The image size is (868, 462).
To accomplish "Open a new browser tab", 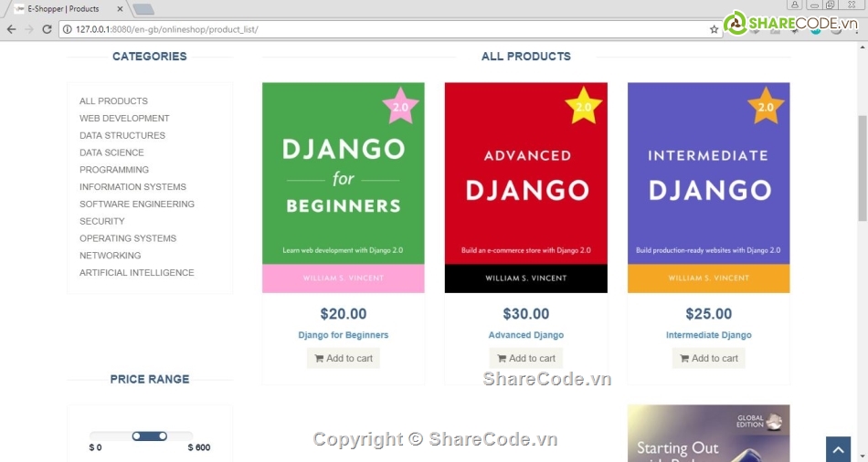I will (143, 9).
